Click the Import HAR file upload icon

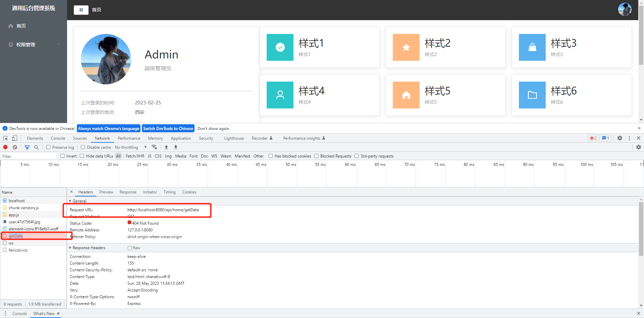[166, 147]
